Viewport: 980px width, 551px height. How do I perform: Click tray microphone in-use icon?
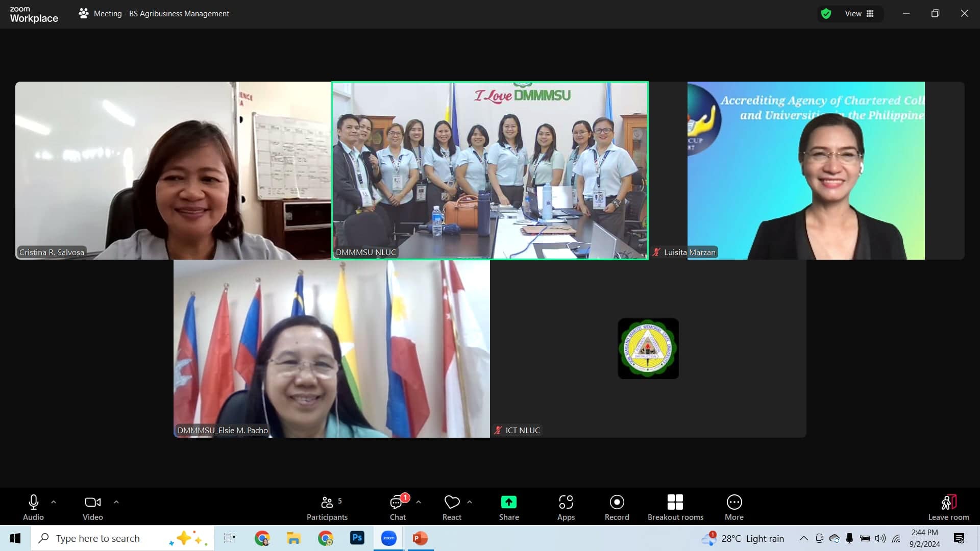(849, 538)
